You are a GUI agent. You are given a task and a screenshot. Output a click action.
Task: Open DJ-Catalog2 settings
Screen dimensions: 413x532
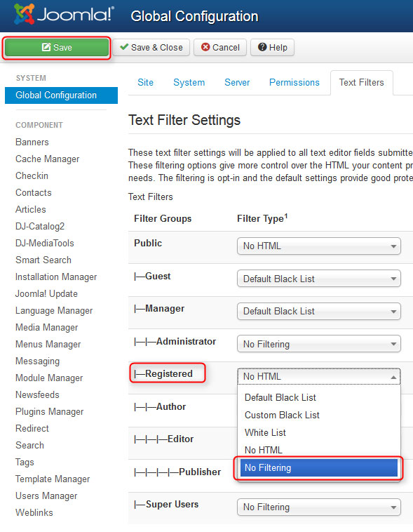point(40,226)
